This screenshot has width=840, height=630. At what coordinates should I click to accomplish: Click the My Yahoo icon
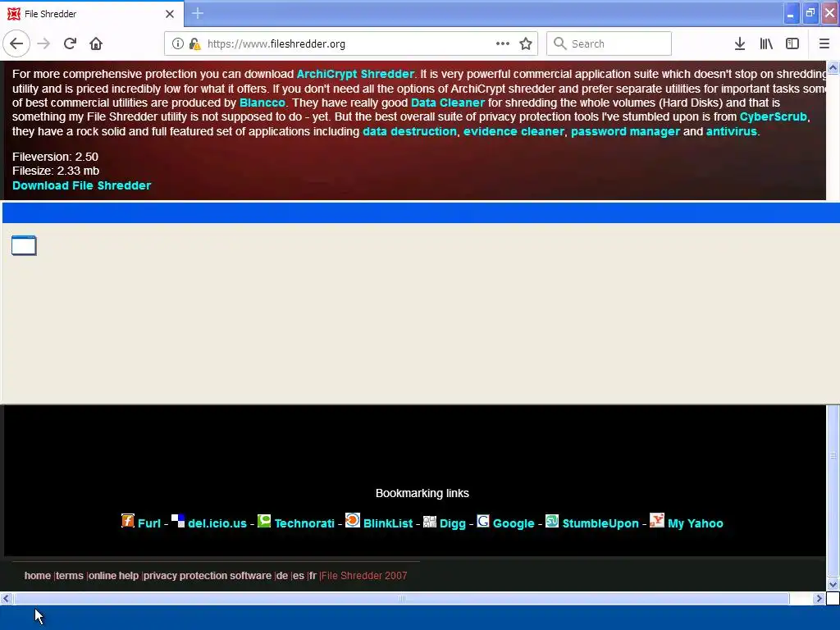point(657,520)
